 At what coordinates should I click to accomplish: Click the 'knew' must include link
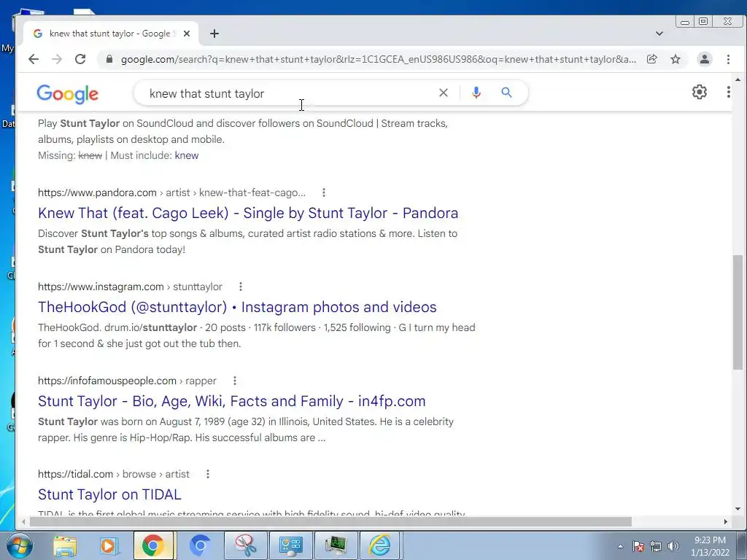coord(187,155)
